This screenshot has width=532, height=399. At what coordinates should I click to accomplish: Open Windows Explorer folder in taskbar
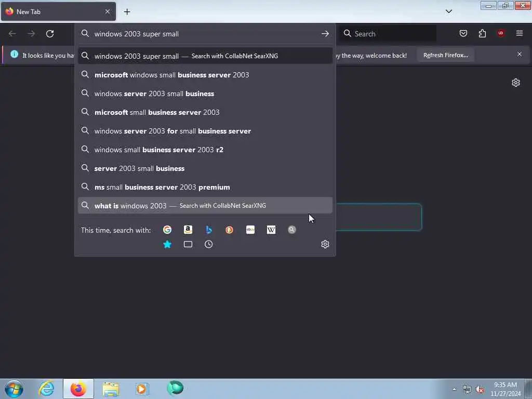click(111, 389)
